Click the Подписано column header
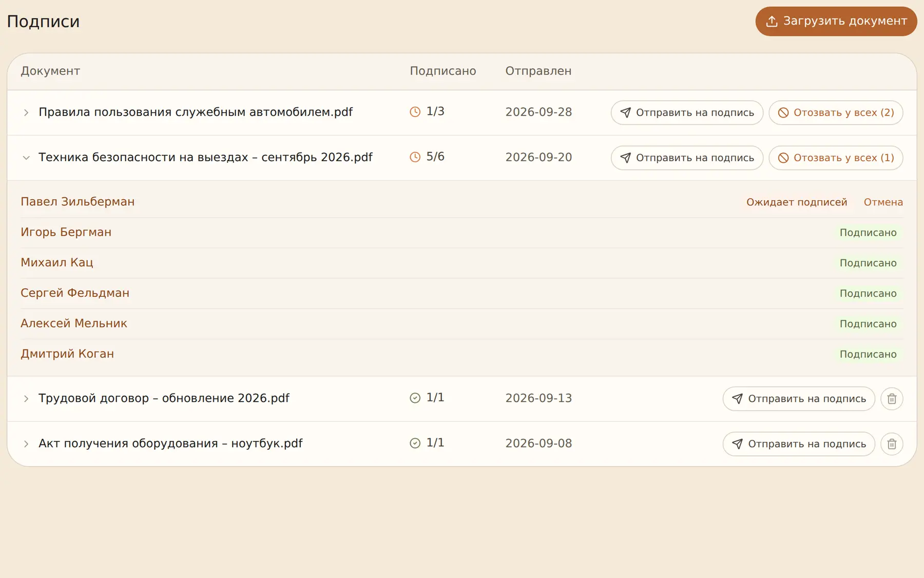Screen dimensions: 924x578 (x=443, y=71)
